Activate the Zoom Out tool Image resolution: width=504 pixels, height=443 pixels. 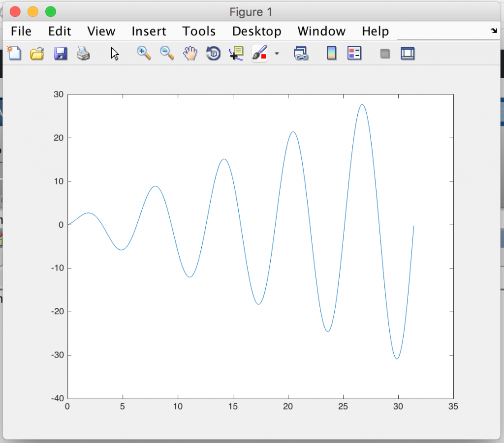(166, 54)
